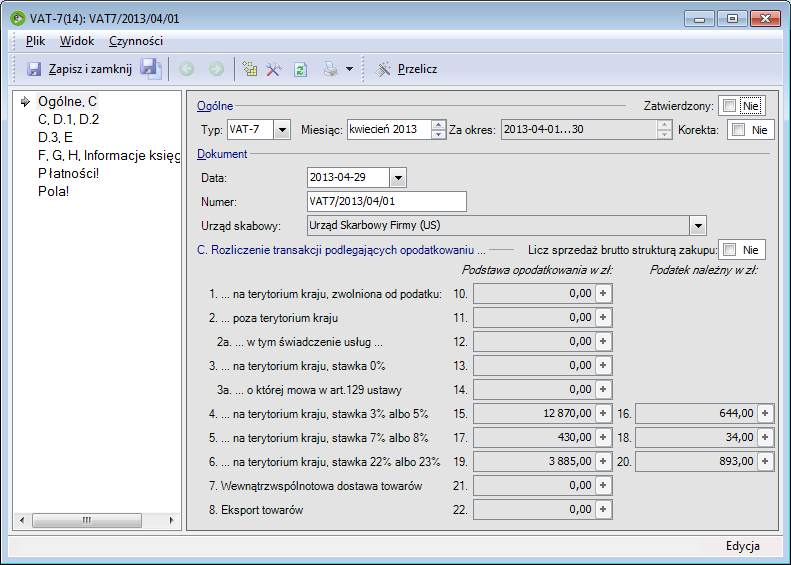Screen dimensions: 791x565
Task: Click plus button for field 15
Action: pyautogui.click(x=603, y=413)
